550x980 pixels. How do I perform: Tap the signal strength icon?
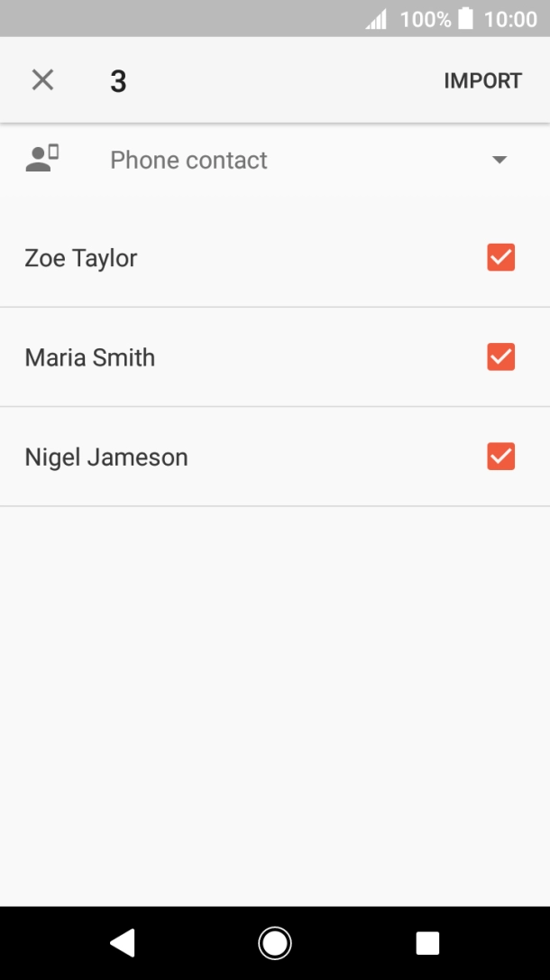pos(376,20)
